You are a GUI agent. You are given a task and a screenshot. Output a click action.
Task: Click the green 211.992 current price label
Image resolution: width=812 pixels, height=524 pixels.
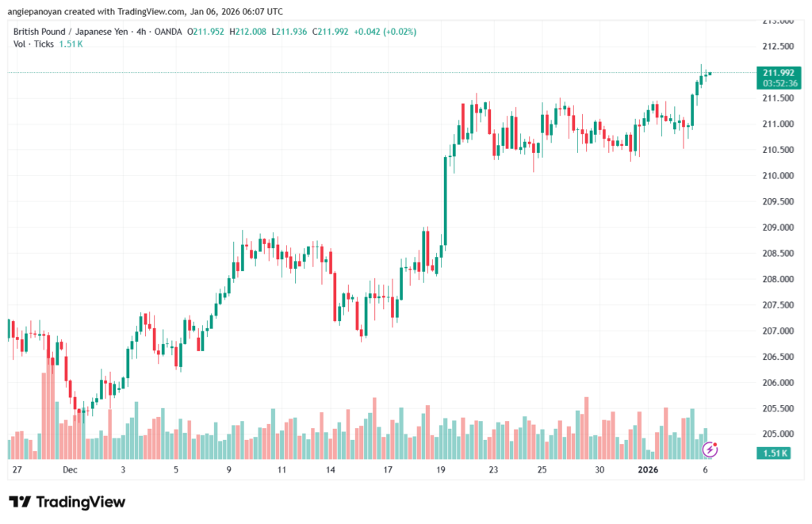pyautogui.click(x=778, y=72)
